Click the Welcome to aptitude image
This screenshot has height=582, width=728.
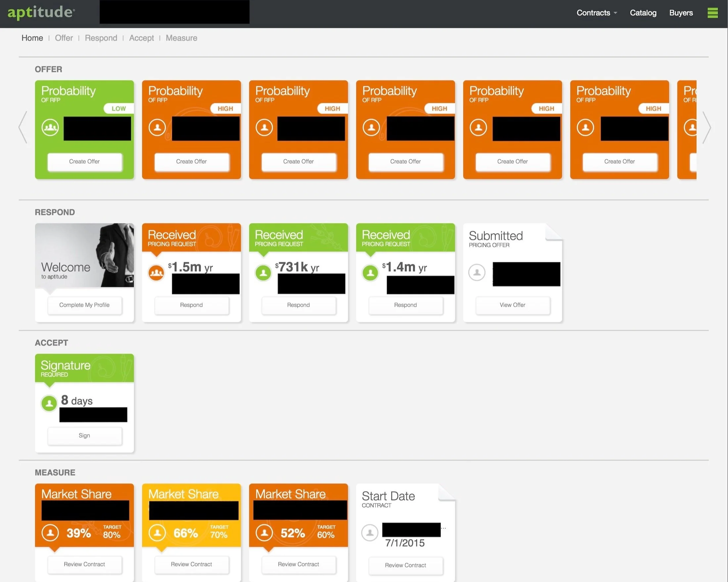coord(84,255)
